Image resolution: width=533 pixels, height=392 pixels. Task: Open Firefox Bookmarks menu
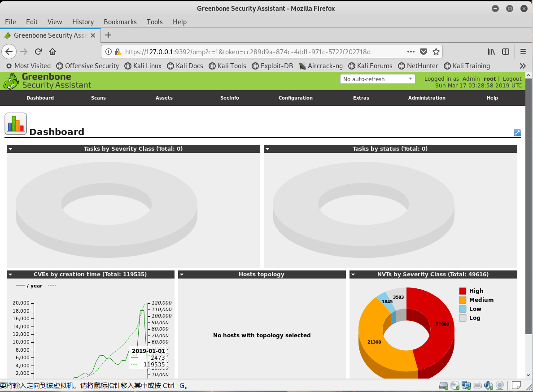click(120, 22)
